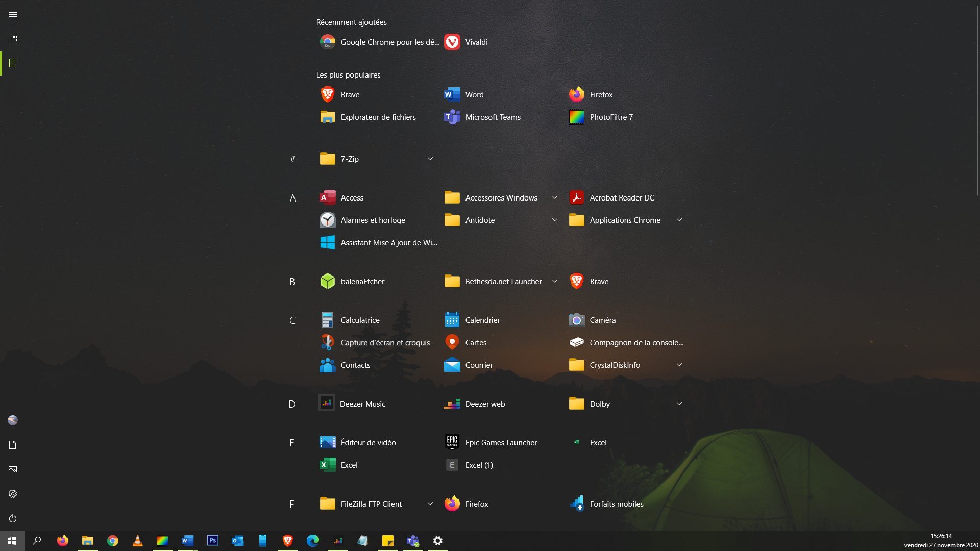Click the # section header
This screenshot has width=980, height=551.
point(292,159)
